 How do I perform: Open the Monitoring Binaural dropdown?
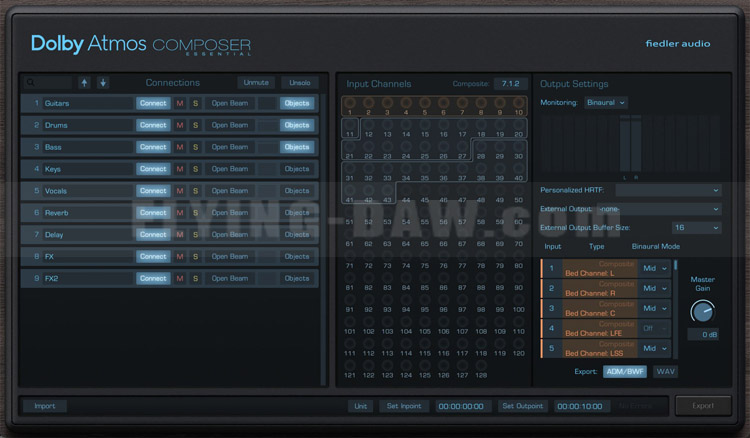[x=606, y=102]
